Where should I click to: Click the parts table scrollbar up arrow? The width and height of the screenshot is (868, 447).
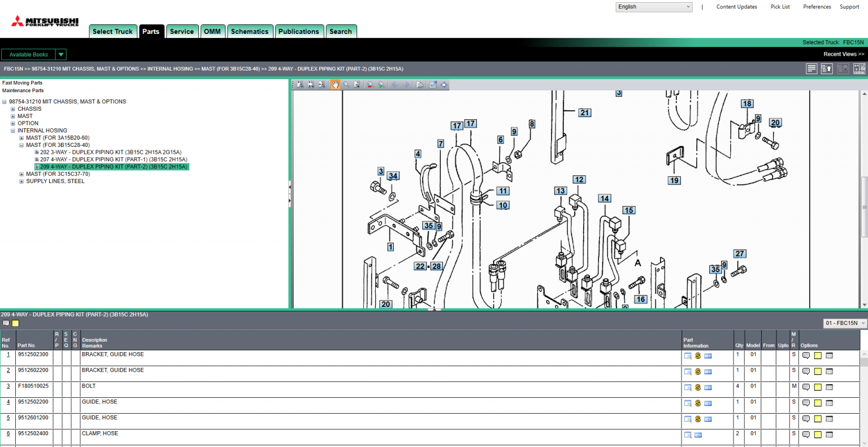[864, 354]
